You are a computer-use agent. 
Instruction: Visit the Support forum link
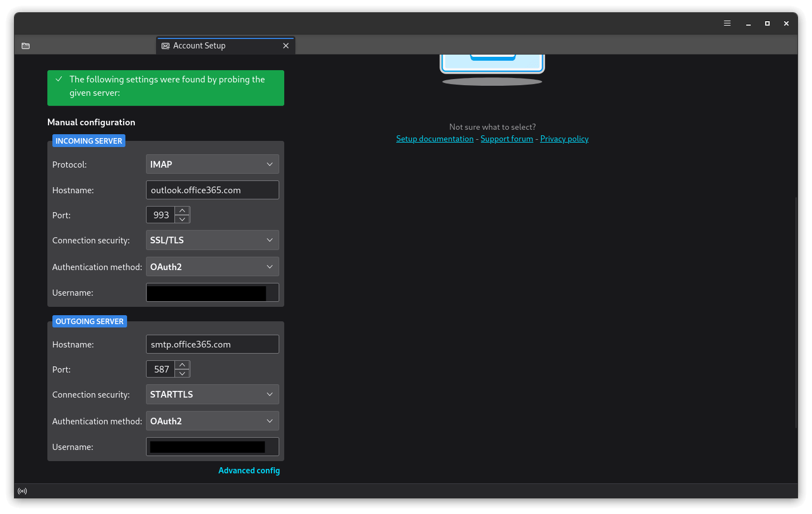506,138
